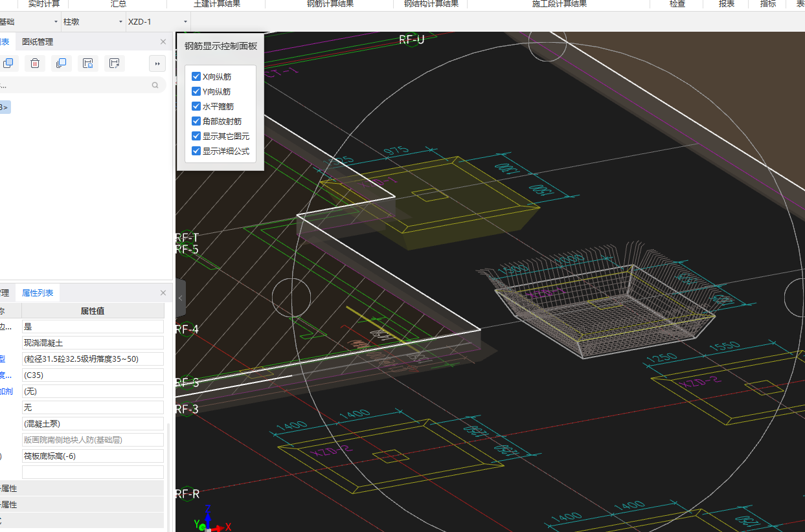The width and height of the screenshot is (805, 532).
Task: Click property value (粒径31.5砼32.5级坍落度35~50)
Action: click(x=93, y=359)
